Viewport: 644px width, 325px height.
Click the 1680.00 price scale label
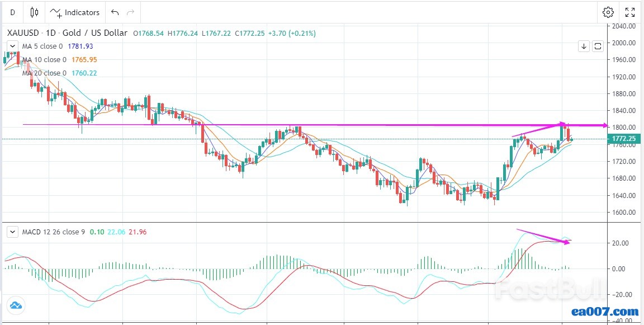click(x=624, y=178)
